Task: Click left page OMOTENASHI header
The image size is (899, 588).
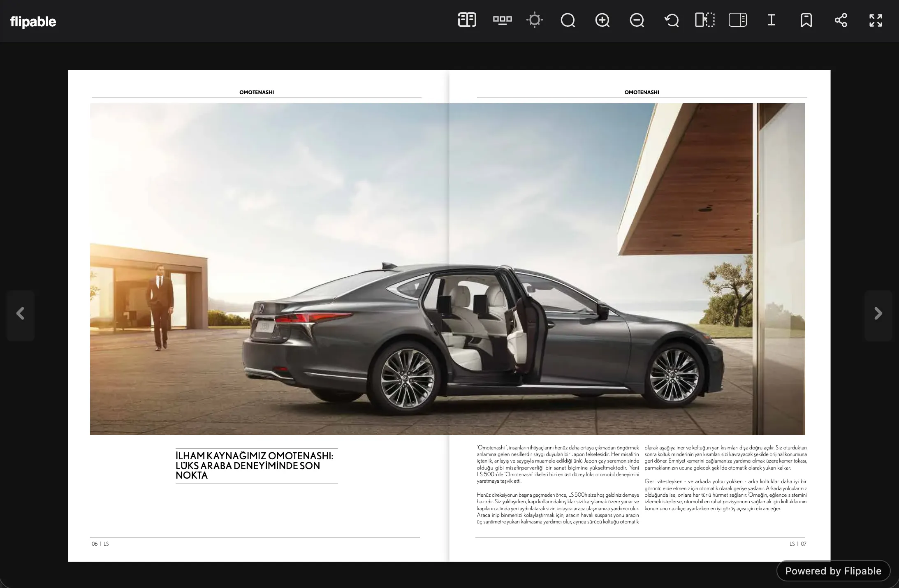Action: click(x=257, y=92)
